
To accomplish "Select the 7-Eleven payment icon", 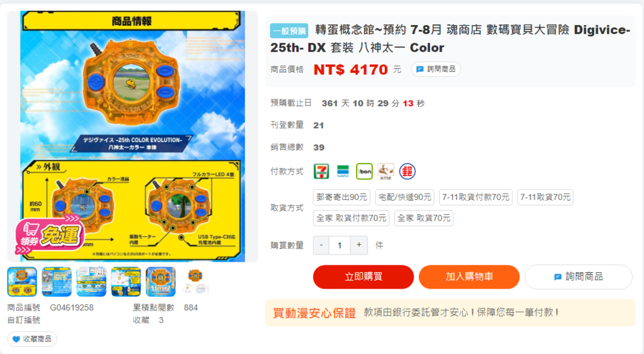I will [x=321, y=171].
